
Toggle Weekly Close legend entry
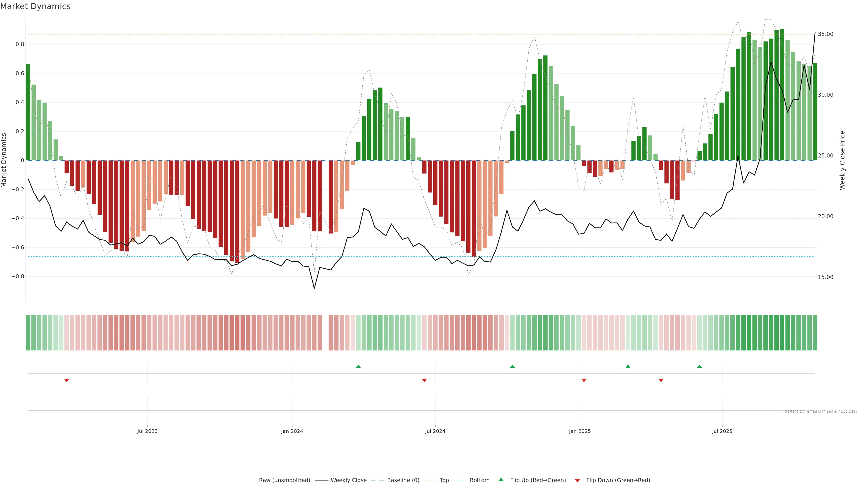348,480
